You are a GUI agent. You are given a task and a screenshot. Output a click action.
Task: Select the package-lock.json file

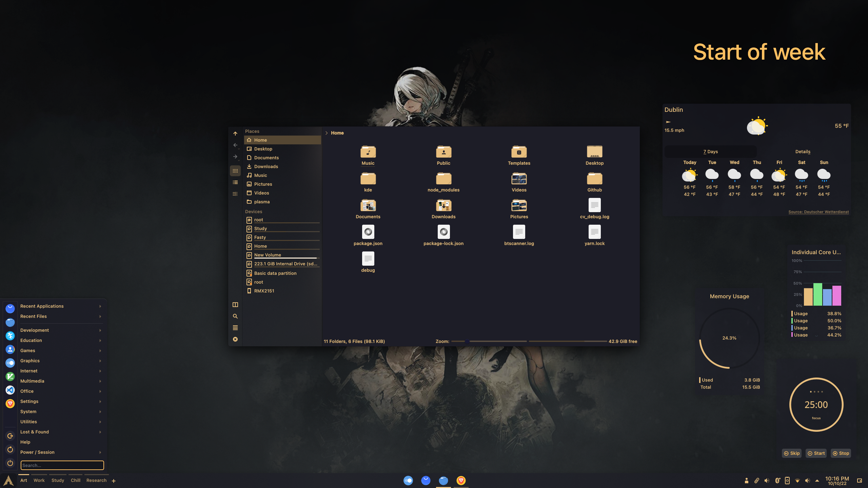click(x=443, y=236)
